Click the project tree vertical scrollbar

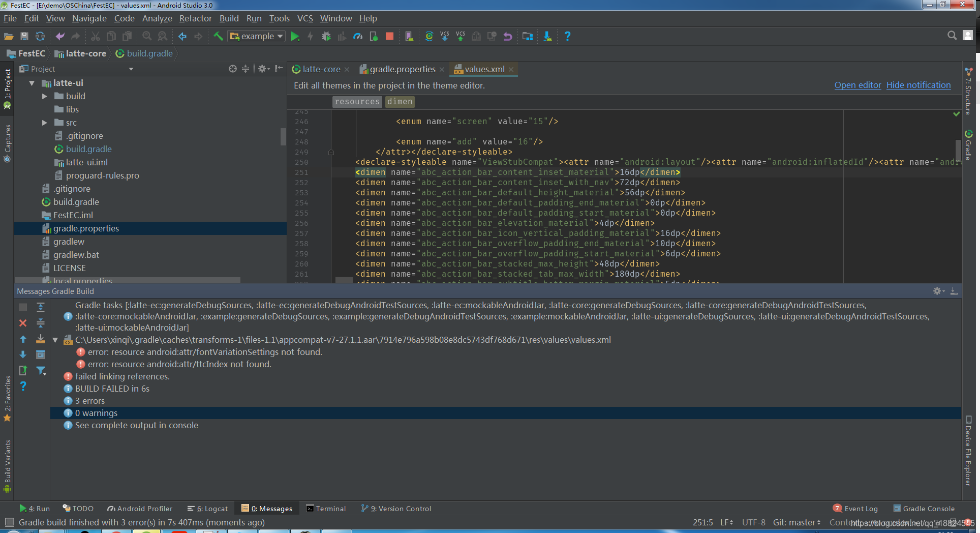(x=283, y=136)
